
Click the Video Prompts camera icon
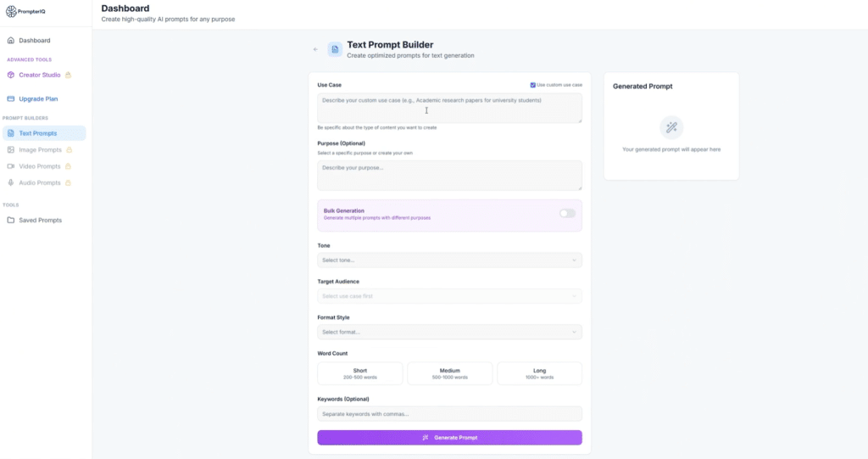(11, 166)
